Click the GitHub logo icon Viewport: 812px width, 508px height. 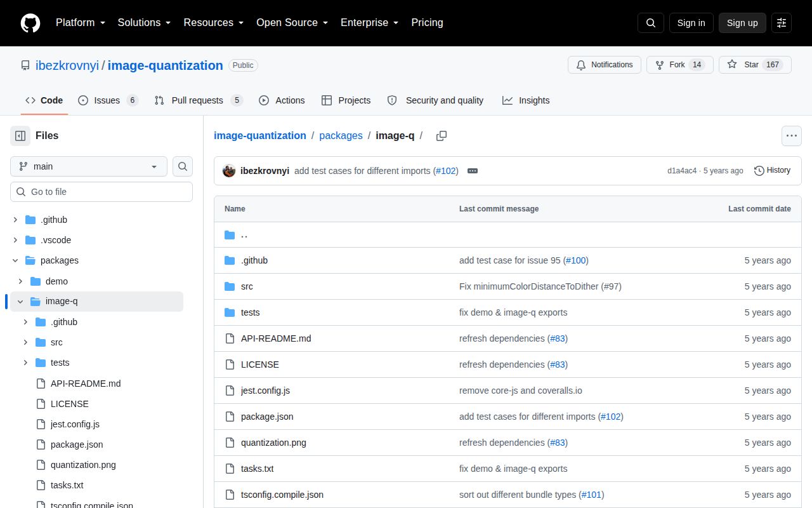click(30, 23)
